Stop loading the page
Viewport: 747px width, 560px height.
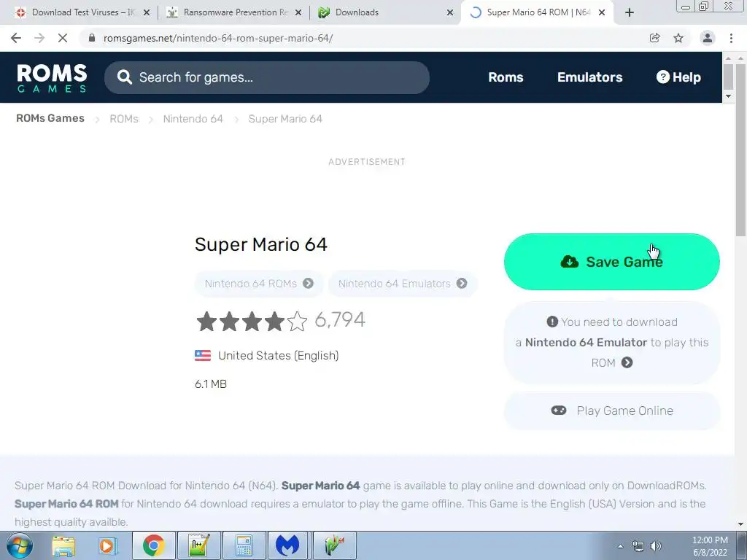click(x=63, y=38)
